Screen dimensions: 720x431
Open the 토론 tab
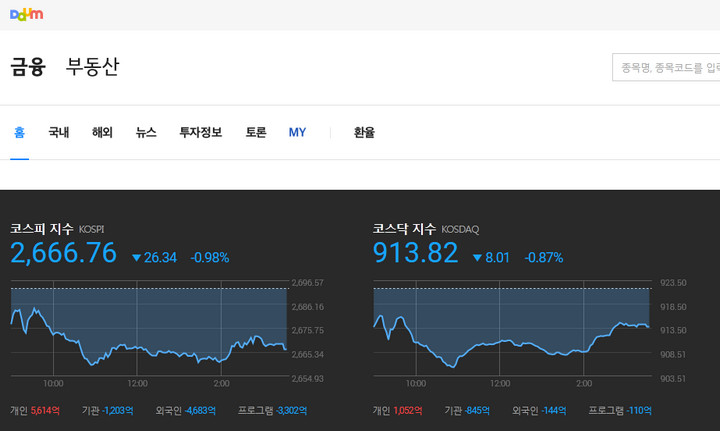(256, 132)
